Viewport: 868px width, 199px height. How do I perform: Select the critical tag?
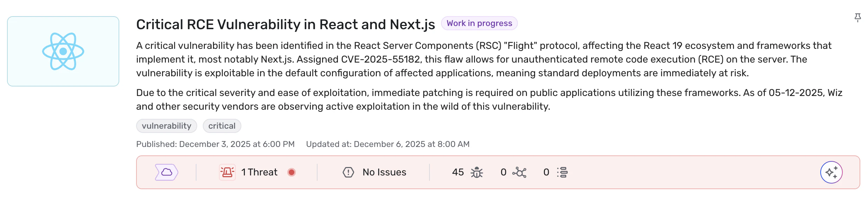coord(222,126)
